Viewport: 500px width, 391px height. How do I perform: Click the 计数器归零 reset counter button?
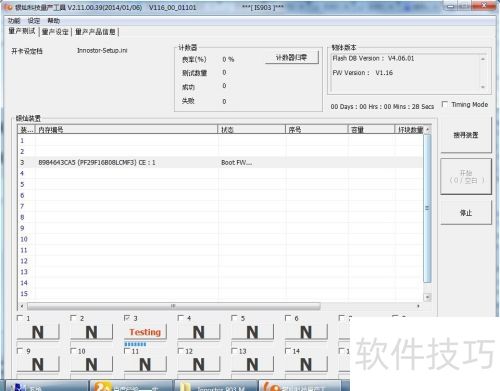pos(292,57)
